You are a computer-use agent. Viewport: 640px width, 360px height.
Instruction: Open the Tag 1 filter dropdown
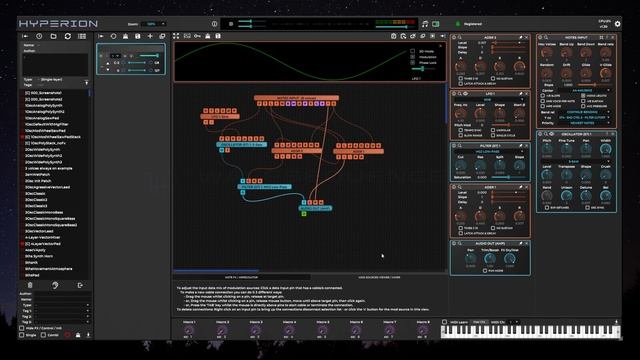pos(62,311)
